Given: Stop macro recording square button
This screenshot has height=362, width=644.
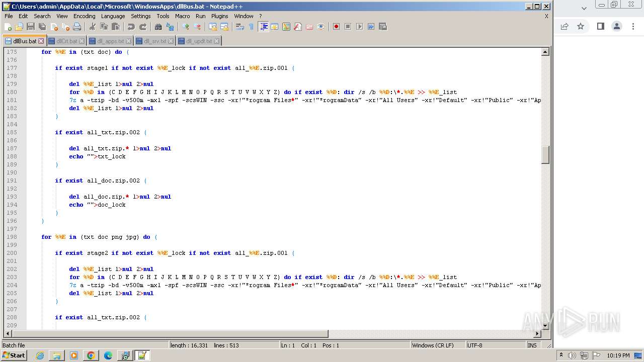Looking at the screenshot, I should coord(348,27).
